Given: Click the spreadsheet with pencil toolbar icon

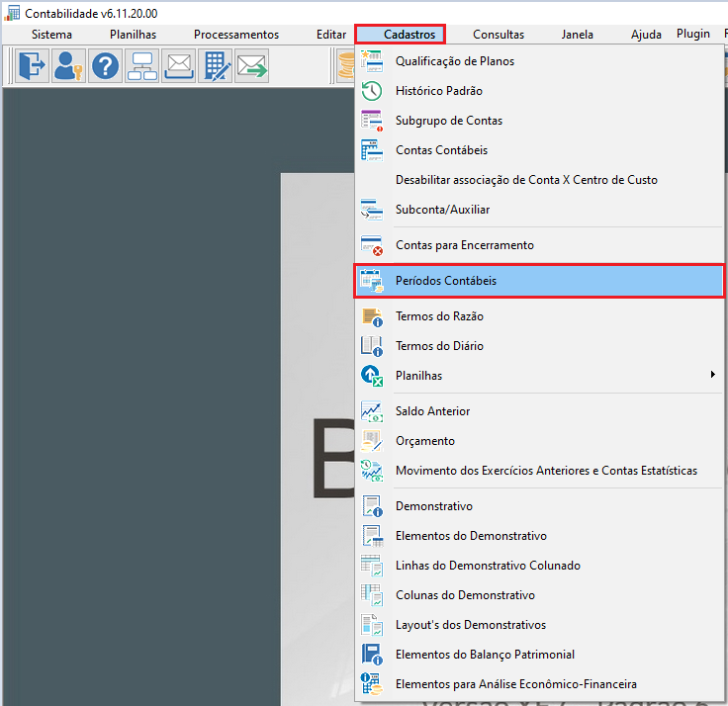Looking at the screenshot, I should coord(216,65).
